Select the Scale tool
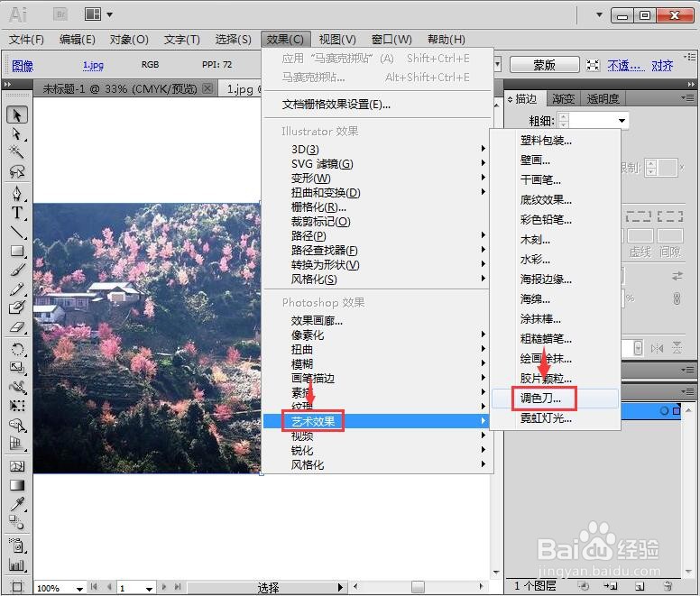 17,368
